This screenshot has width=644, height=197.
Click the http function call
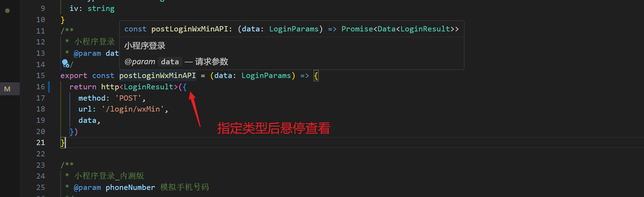pos(110,87)
